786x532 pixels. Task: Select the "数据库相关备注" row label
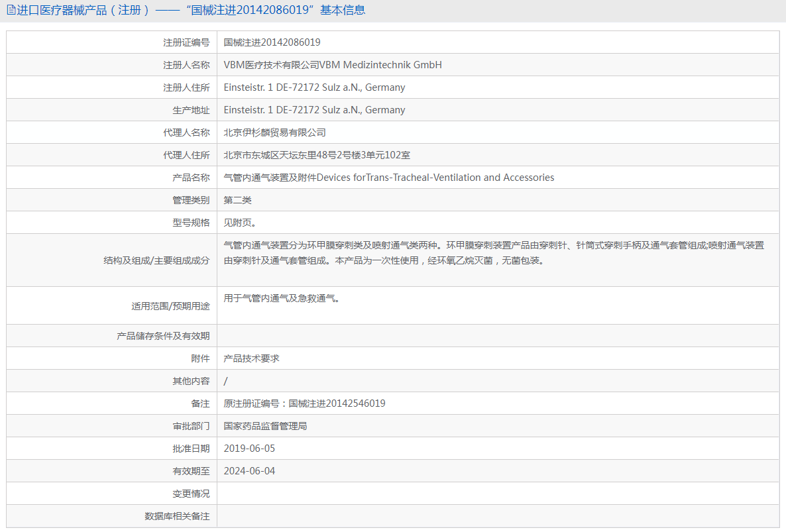click(177, 517)
